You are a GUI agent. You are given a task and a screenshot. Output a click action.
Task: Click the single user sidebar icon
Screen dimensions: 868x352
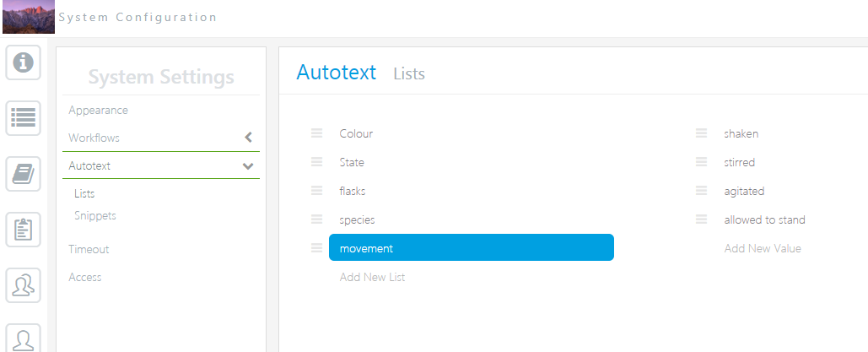tap(24, 338)
